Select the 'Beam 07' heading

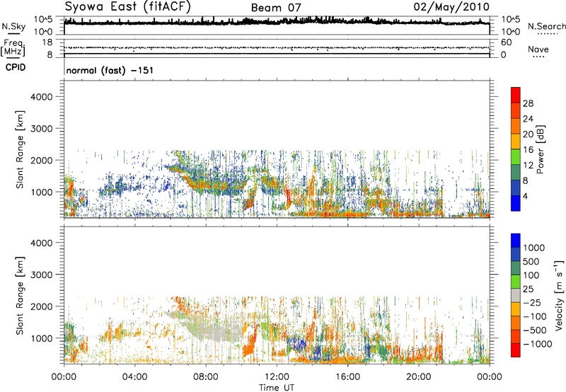click(x=276, y=8)
